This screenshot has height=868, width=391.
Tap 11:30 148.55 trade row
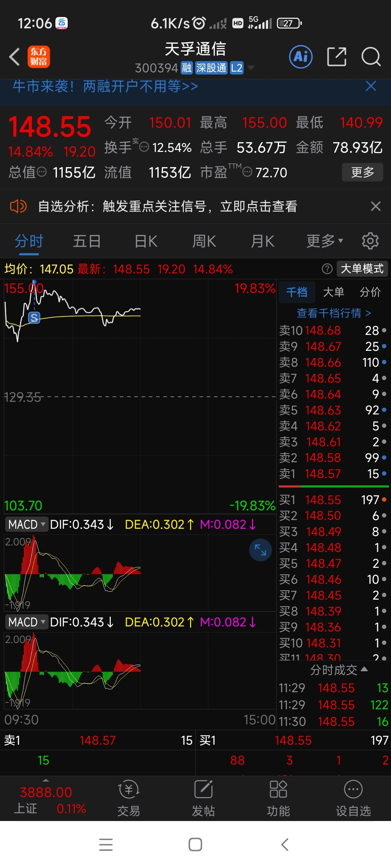pyautogui.click(x=333, y=722)
